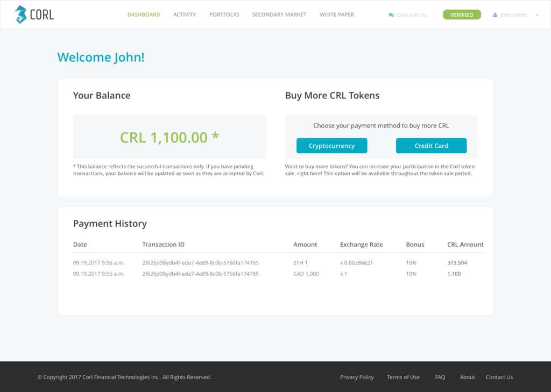This screenshot has height=392, width=551.
Task: Open the FAQ page
Action: [x=440, y=377]
